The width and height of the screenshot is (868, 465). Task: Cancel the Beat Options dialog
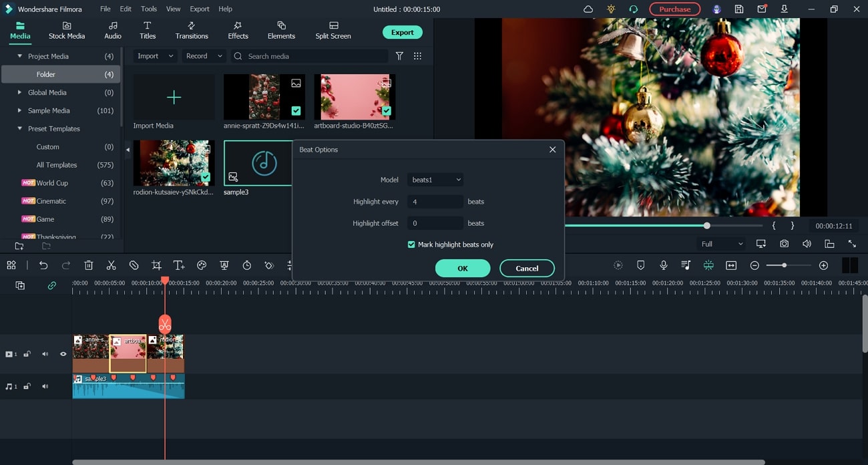click(x=527, y=268)
